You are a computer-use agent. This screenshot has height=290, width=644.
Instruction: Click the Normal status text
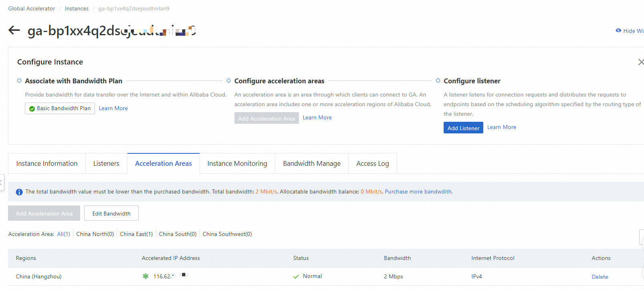click(x=312, y=276)
